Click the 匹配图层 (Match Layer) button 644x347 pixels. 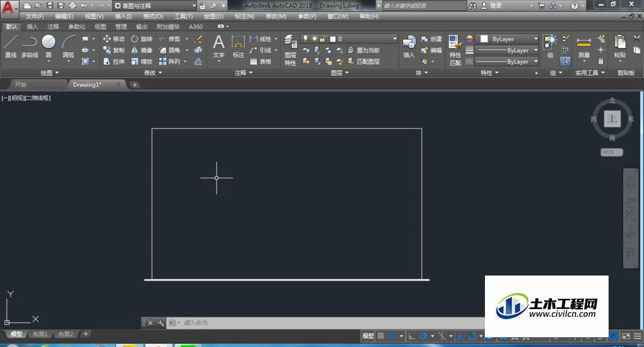[363, 61]
